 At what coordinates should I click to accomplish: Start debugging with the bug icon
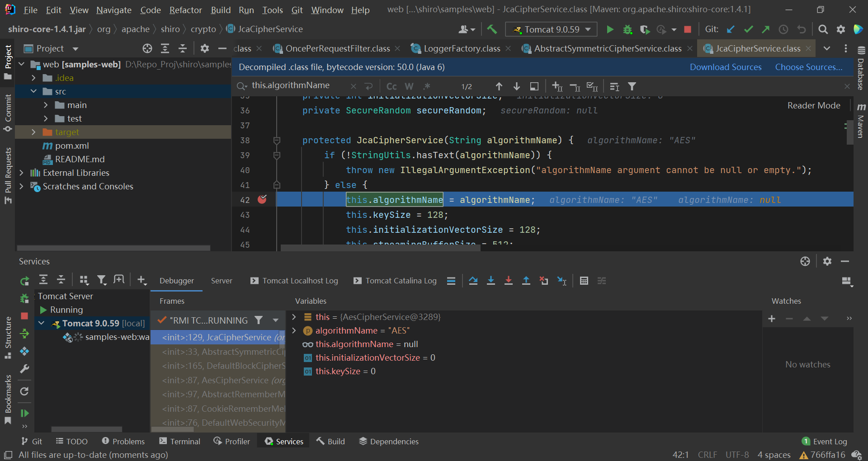[627, 29]
